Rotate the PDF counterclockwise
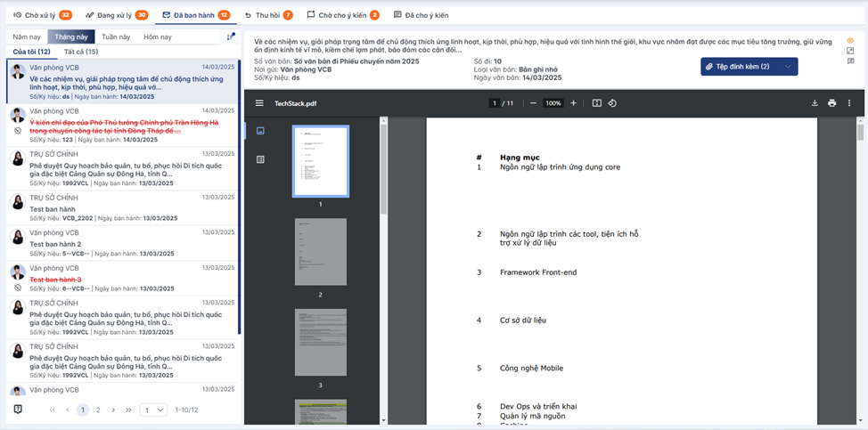868x430 pixels. [612, 103]
